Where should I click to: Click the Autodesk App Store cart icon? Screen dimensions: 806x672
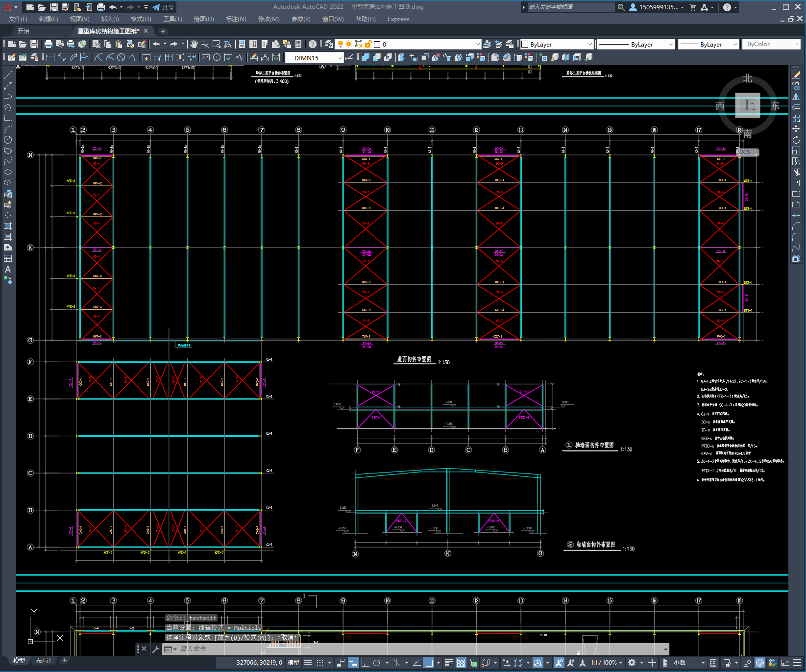pos(692,7)
